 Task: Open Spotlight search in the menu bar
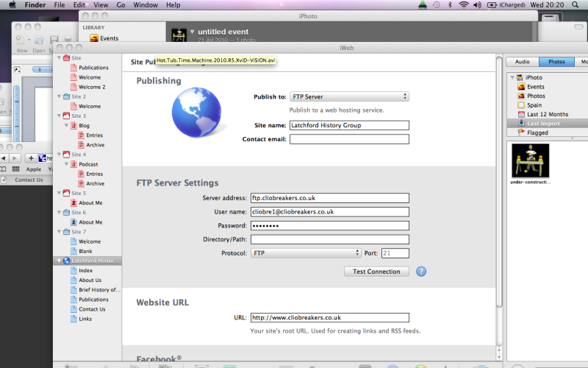click(575, 5)
